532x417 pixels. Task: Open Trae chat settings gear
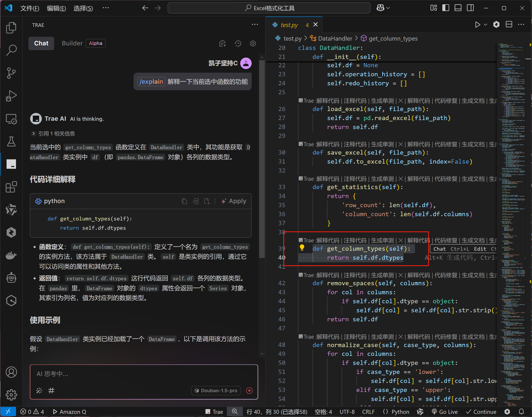point(253,44)
